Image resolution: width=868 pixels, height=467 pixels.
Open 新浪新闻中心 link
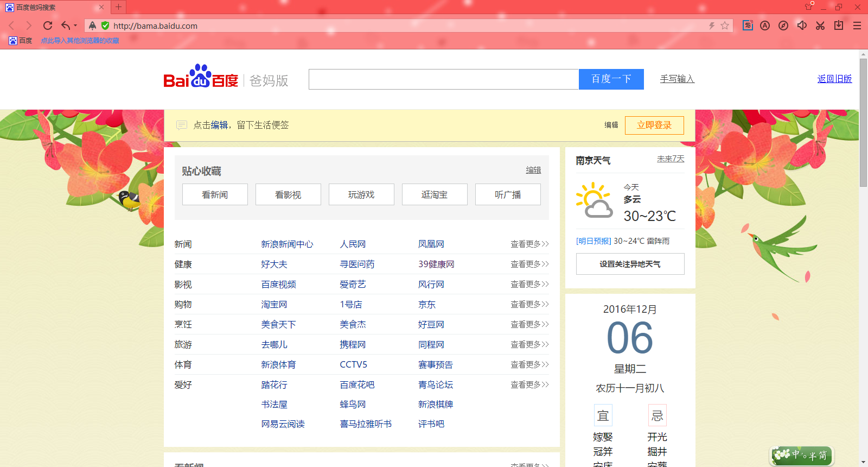pos(287,244)
